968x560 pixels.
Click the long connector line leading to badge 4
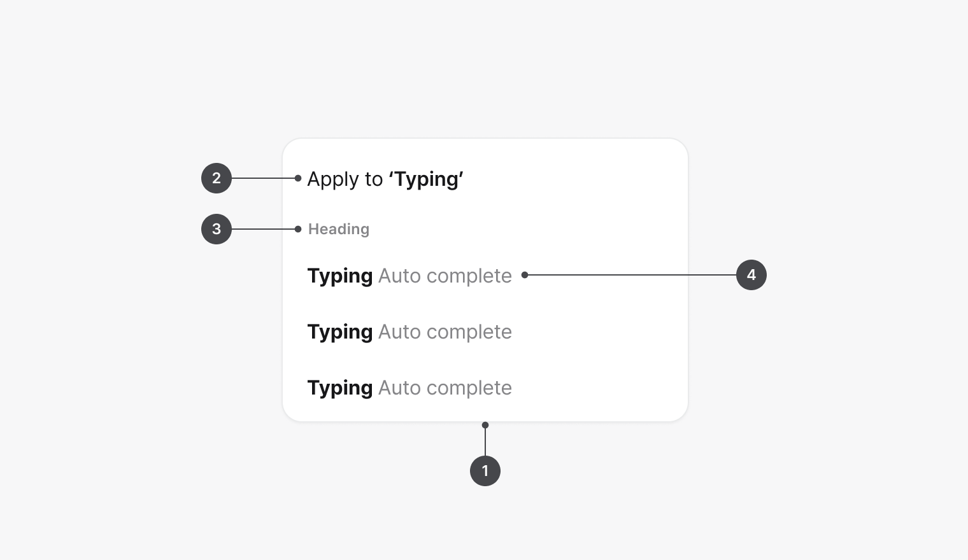630,275
